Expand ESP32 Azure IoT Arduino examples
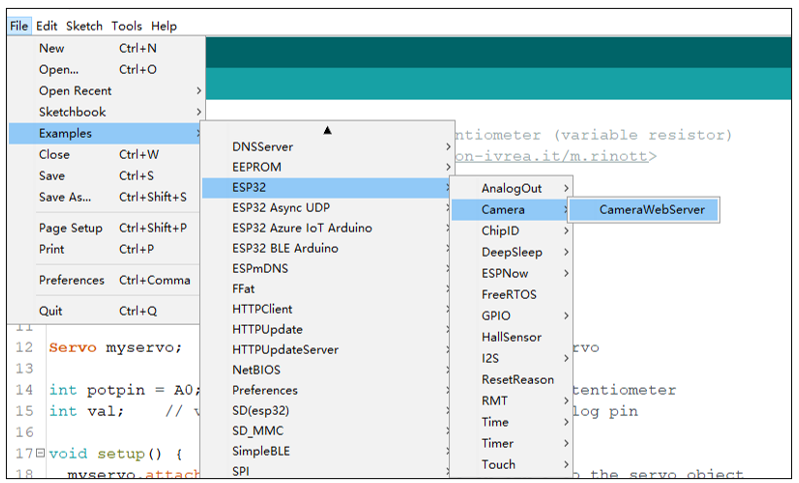 point(326,228)
